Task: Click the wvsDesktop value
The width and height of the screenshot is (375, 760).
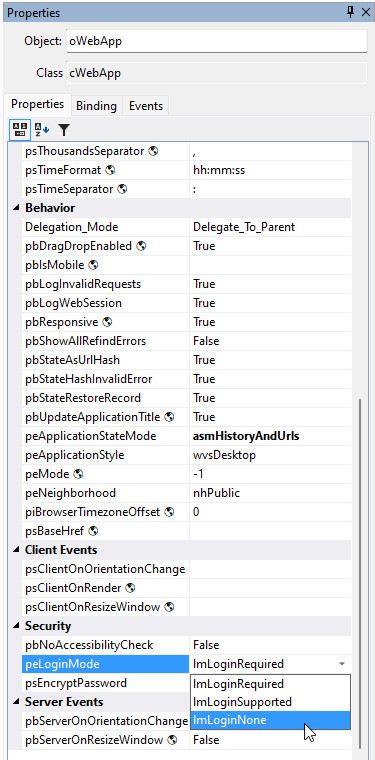Action: [224, 455]
